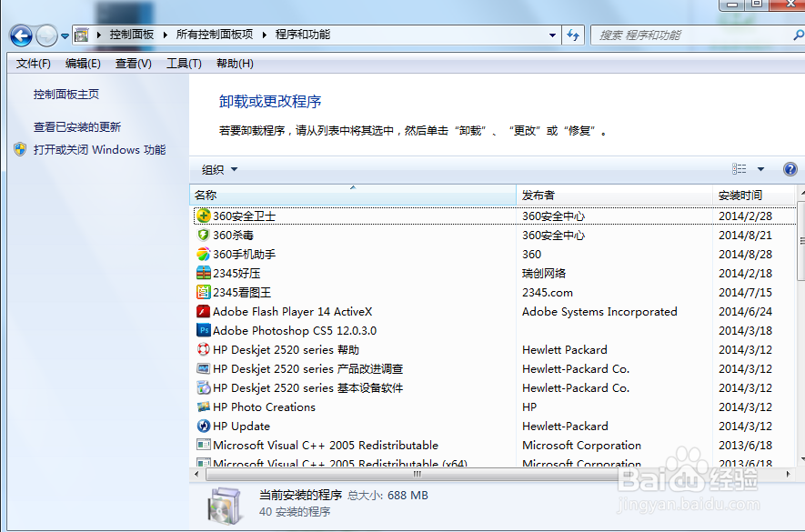
Task: Click the HP Deskjet 产品改进调查 icon
Action: point(204,368)
